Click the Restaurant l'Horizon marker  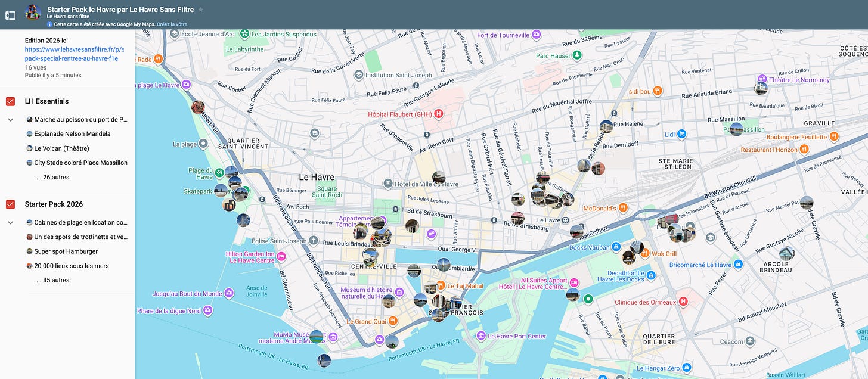pos(804,149)
